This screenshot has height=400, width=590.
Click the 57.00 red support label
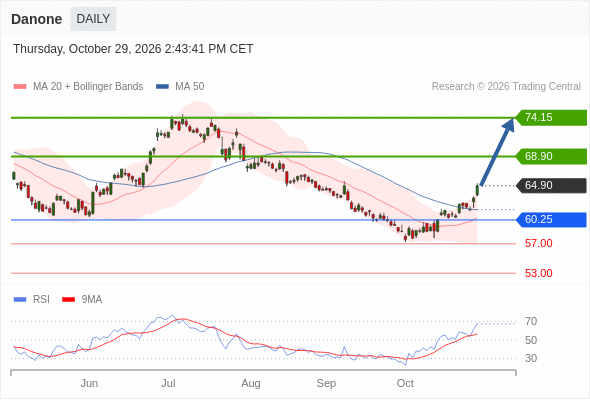tap(538, 243)
